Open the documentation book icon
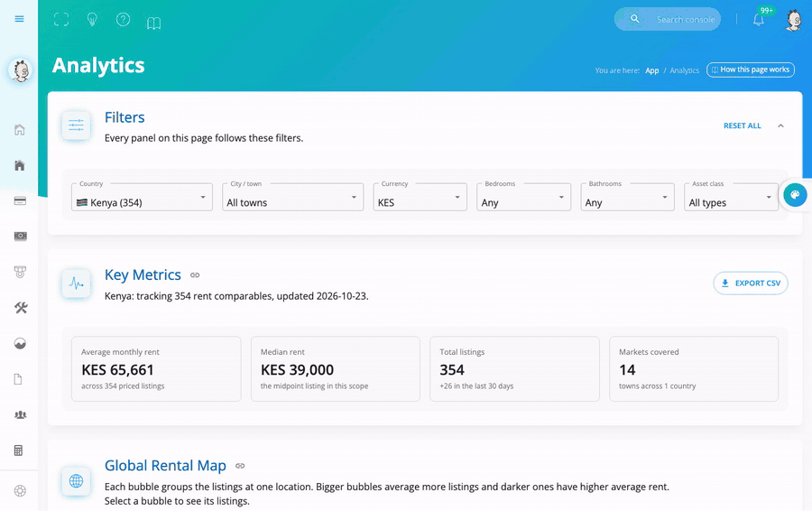Screen dimensions: 812x511 [153, 23]
